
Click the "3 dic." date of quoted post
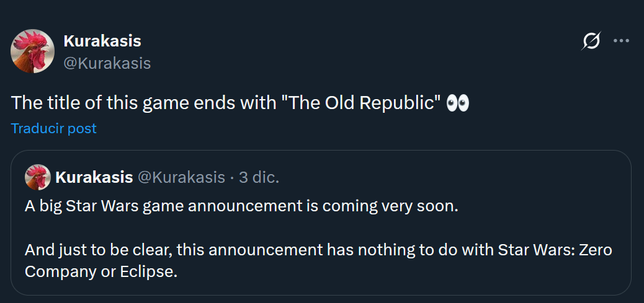coord(259,177)
